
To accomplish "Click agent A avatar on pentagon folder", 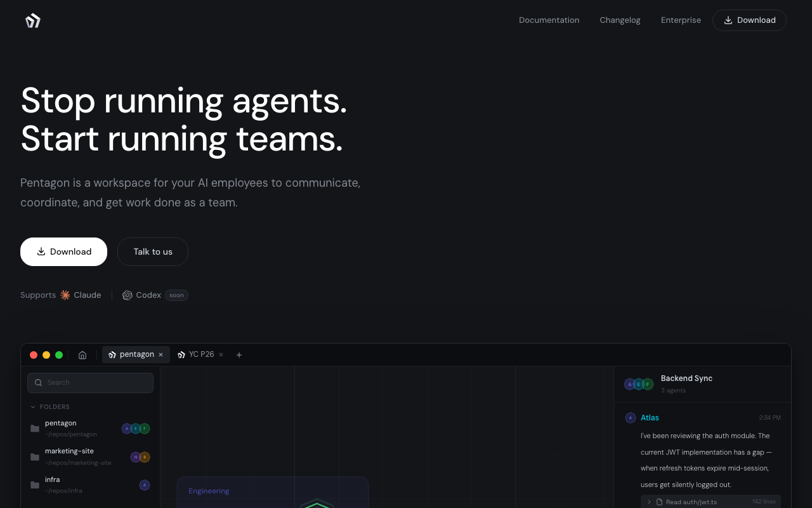I will point(127,429).
